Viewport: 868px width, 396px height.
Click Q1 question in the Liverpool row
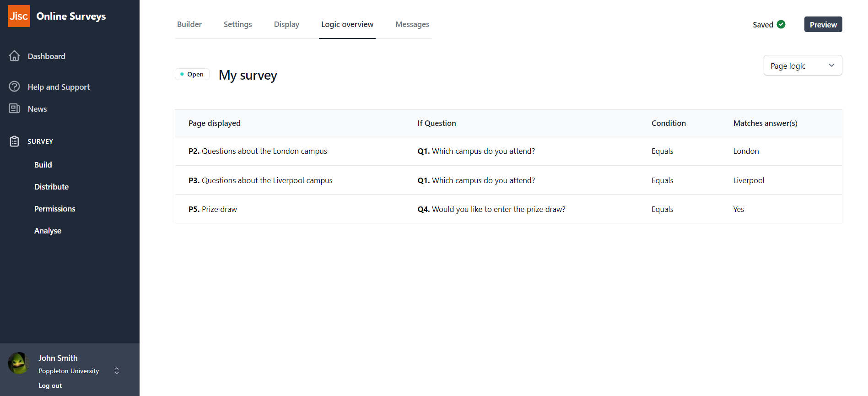(x=476, y=180)
